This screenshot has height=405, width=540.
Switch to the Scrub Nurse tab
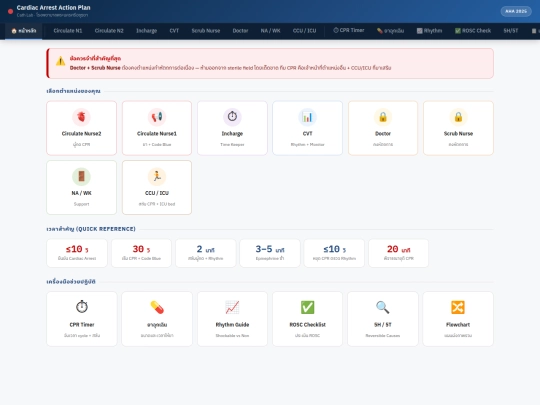(206, 31)
